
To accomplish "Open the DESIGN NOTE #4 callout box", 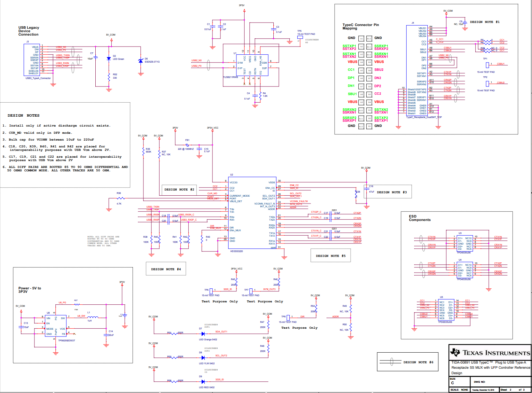I will click(166, 269).
